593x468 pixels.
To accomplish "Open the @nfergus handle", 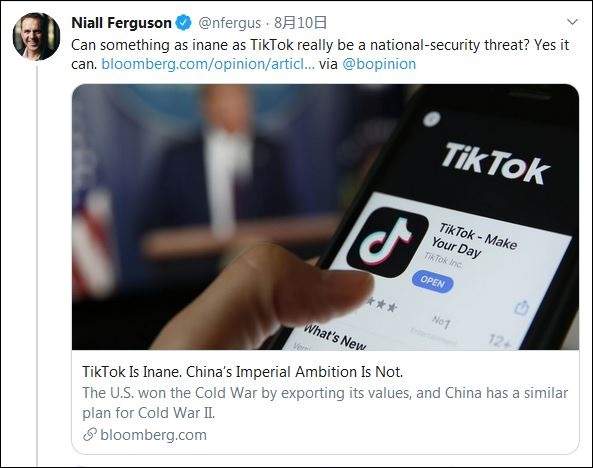I will click(x=230, y=23).
